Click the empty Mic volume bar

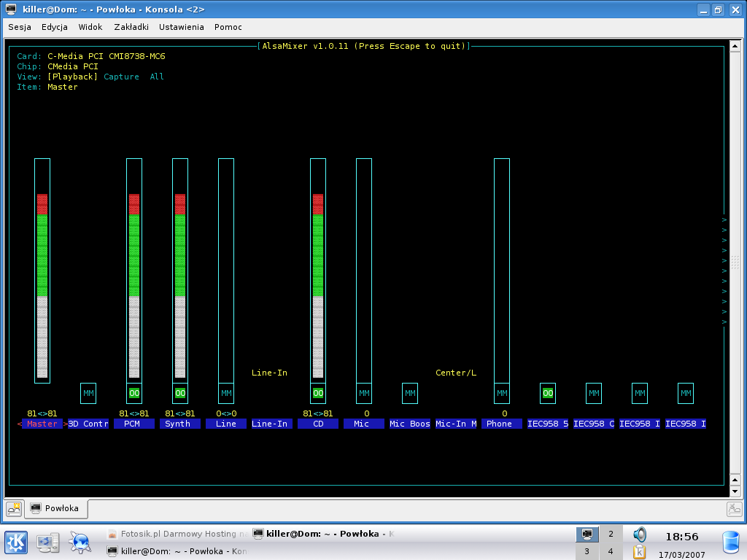point(364,271)
